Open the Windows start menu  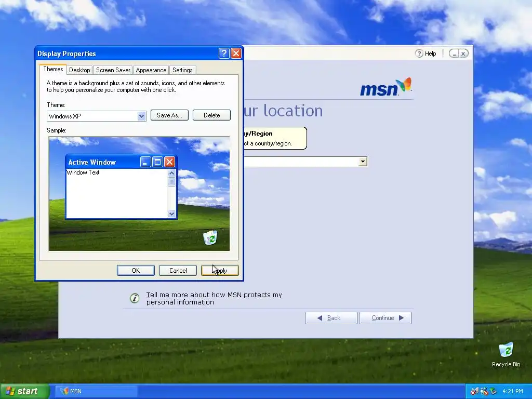(x=24, y=391)
